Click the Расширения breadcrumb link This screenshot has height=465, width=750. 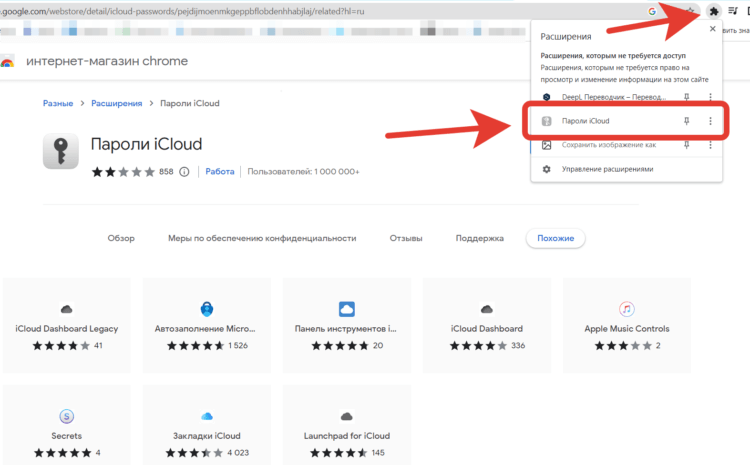[117, 103]
